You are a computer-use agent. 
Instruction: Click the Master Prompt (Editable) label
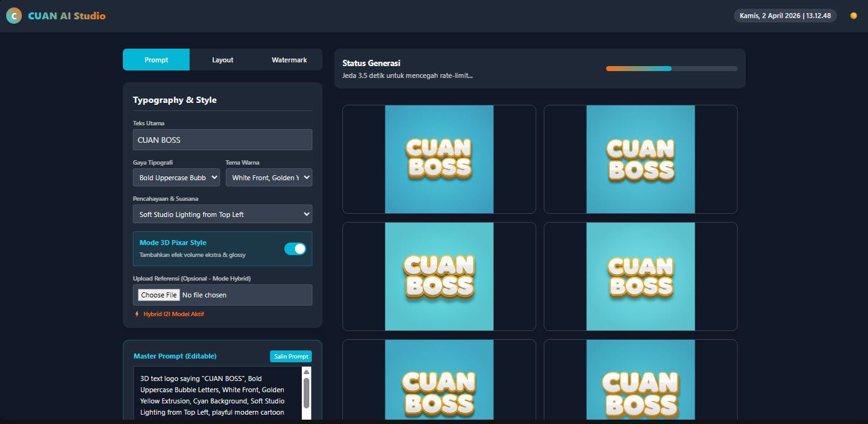175,356
